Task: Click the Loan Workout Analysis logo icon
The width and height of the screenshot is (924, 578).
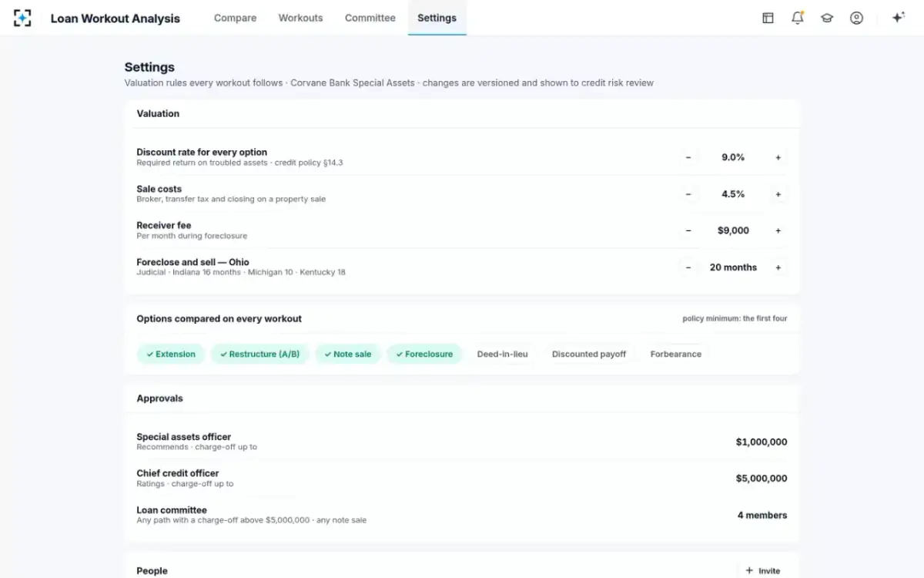Action: pyautogui.click(x=23, y=18)
